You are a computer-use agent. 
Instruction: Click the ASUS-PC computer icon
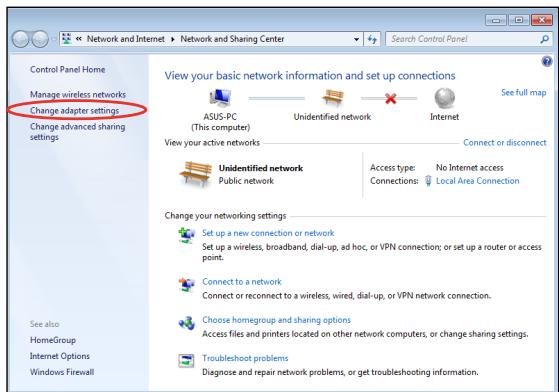click(220, 98)
